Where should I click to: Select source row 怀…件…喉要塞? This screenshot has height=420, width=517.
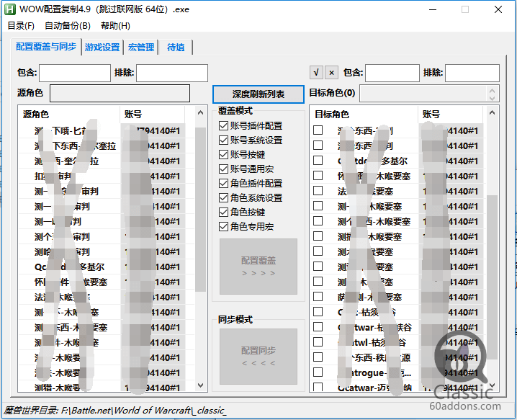[107, 282]
